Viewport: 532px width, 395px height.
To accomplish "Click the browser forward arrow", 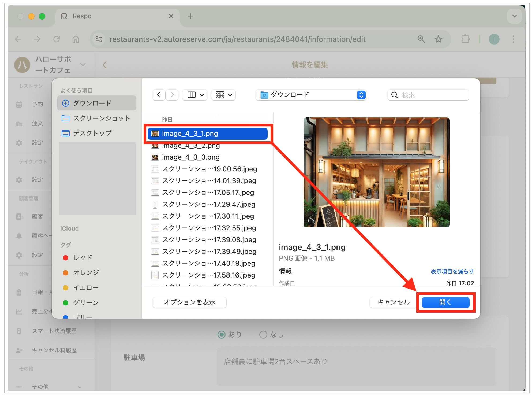I will pos(37,39).
